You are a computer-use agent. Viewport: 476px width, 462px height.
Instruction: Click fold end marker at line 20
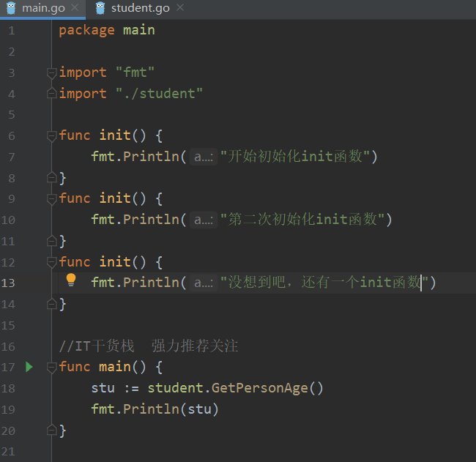[52, 430]
